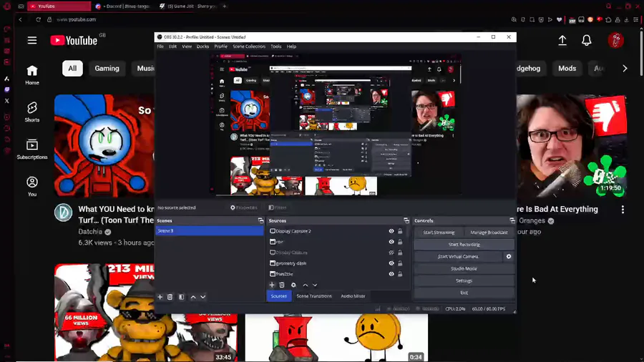644x362 pixels.
Task: Open options menu for Bad At Everything video
Action: point(623,210)
